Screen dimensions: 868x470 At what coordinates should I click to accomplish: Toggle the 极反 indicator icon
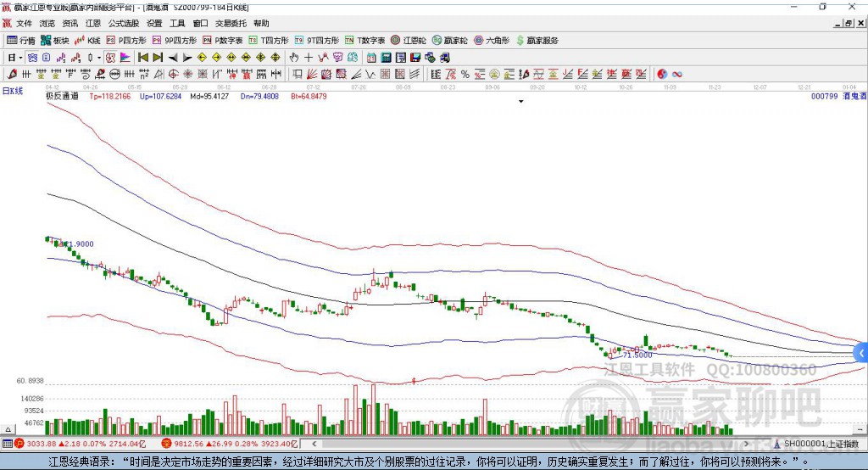pos(111,58)
